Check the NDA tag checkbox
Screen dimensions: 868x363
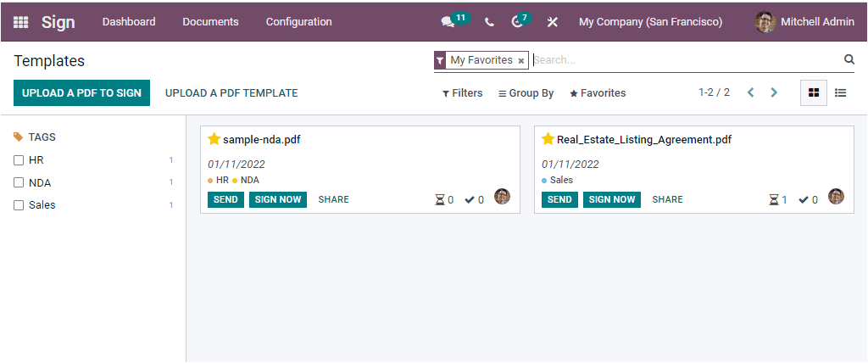pos(19,182)
